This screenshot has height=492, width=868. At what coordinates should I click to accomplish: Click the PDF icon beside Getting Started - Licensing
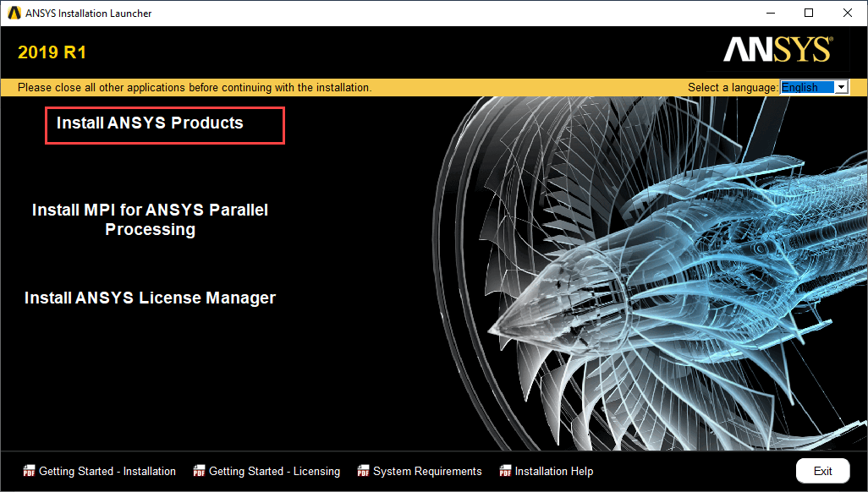(x=199, y=471)
